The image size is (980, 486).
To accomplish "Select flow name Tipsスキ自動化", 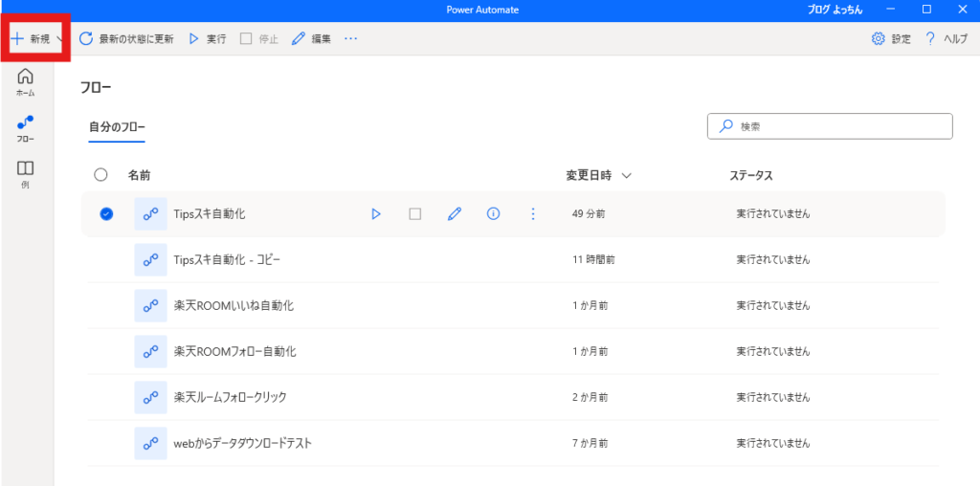I will click(x=210, y=214).
